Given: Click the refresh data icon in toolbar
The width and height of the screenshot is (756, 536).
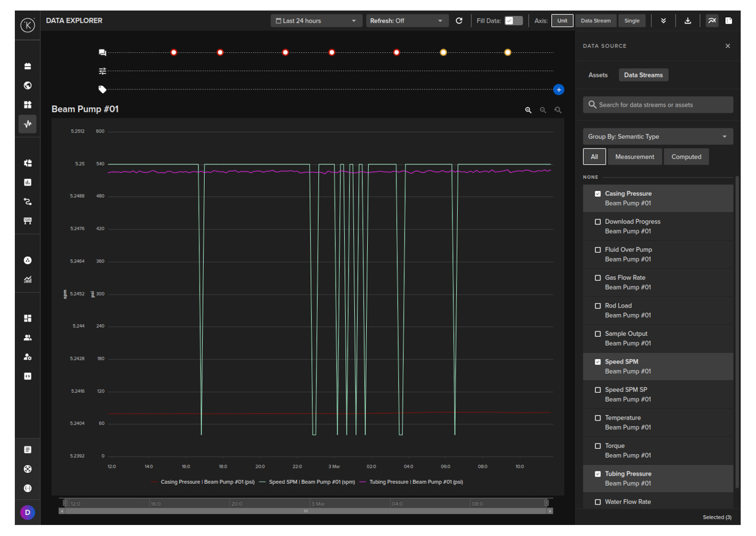Looking at the screenshot, I should click(x=459, y=21).
